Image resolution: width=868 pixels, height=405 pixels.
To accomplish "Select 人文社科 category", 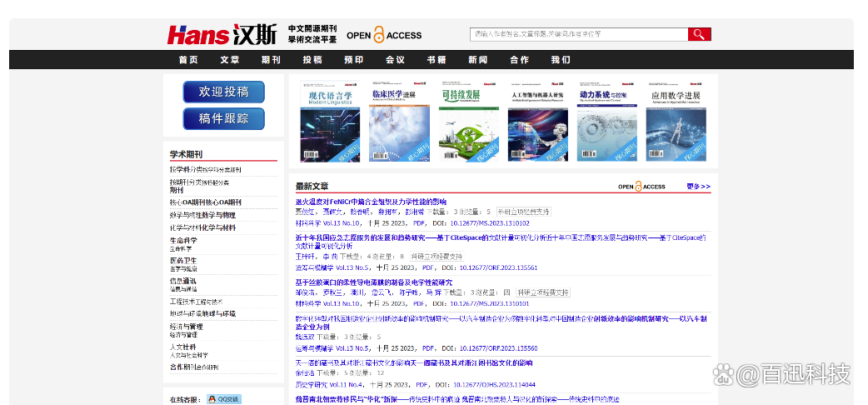I will click(189, 351).
